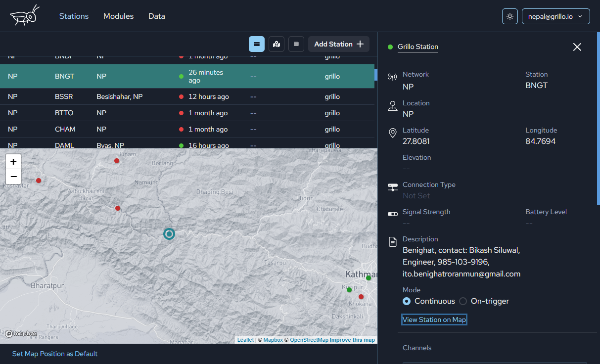Click the longitude value 84.7694
The height and width of the screenshot is (364, 600).
point(540,141)
